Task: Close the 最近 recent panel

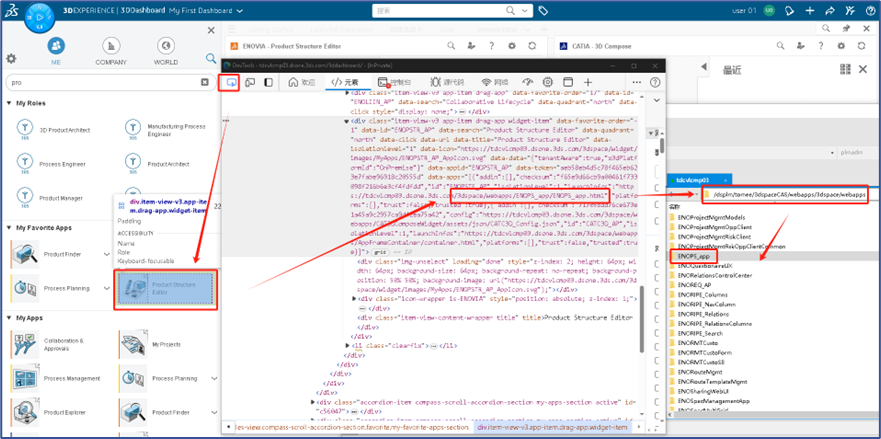Action: pos(863,69)
